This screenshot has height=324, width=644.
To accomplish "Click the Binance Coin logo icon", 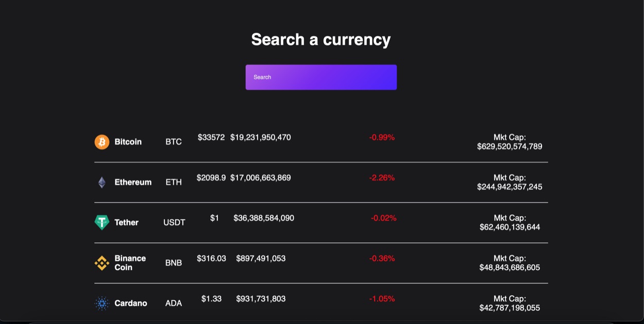I will (102, 263).
